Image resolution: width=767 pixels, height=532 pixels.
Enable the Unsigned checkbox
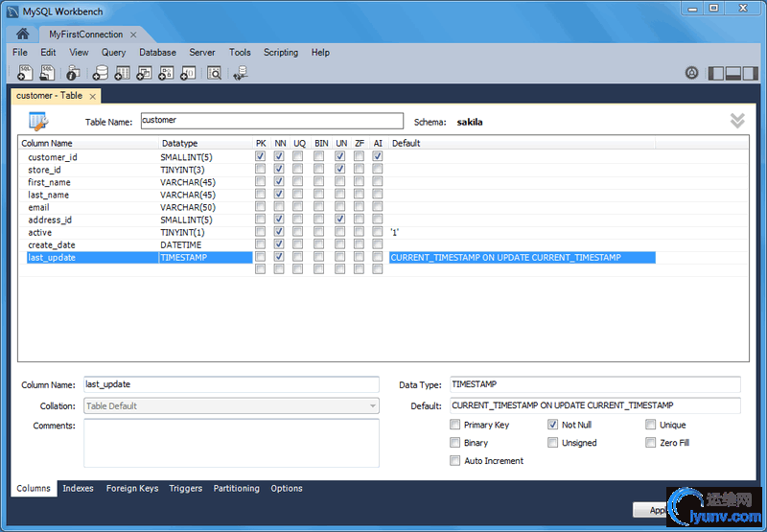[x=553, y=443]
